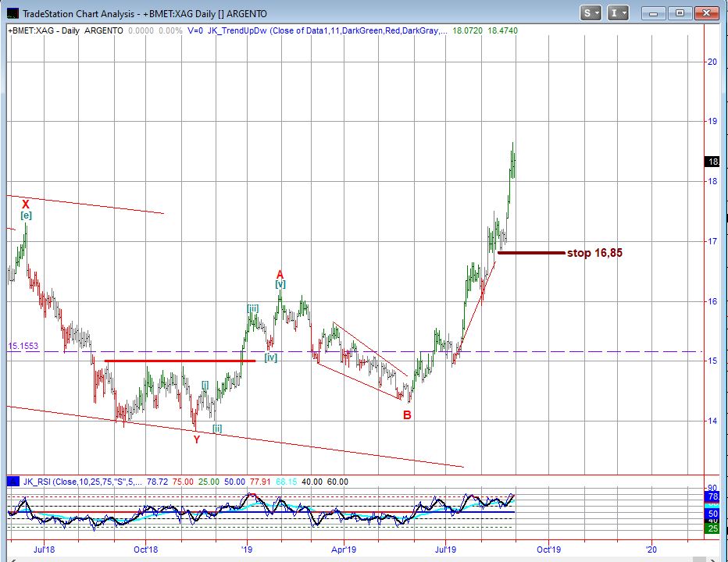Select the red 'X' wave label
Viewport: 728px width, 562px height.
coord(26,205)
